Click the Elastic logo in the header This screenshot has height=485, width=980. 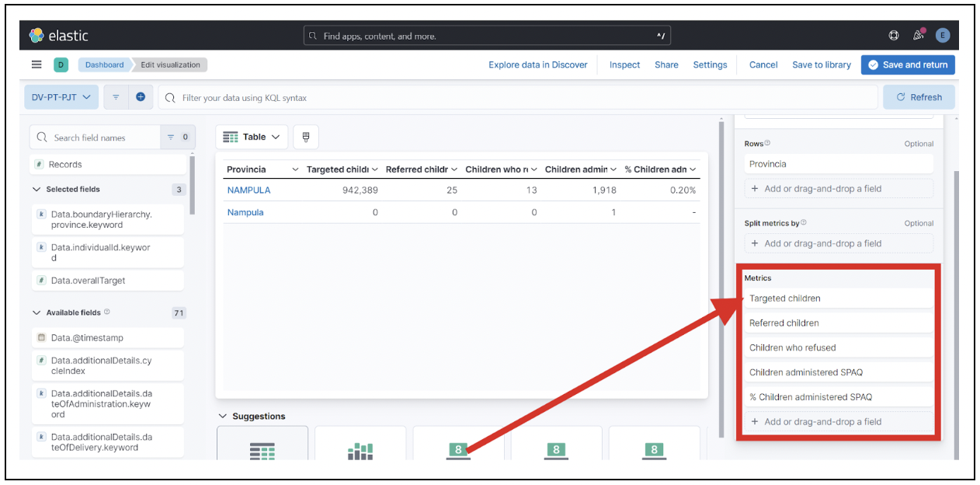[58, 36]
